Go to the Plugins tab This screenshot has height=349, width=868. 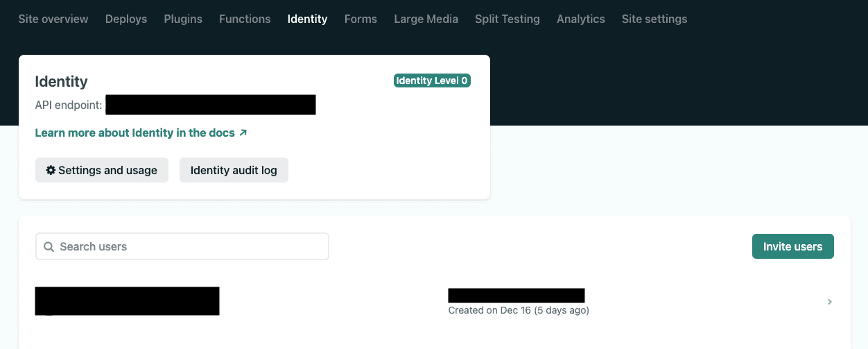(x=183, y=19)
